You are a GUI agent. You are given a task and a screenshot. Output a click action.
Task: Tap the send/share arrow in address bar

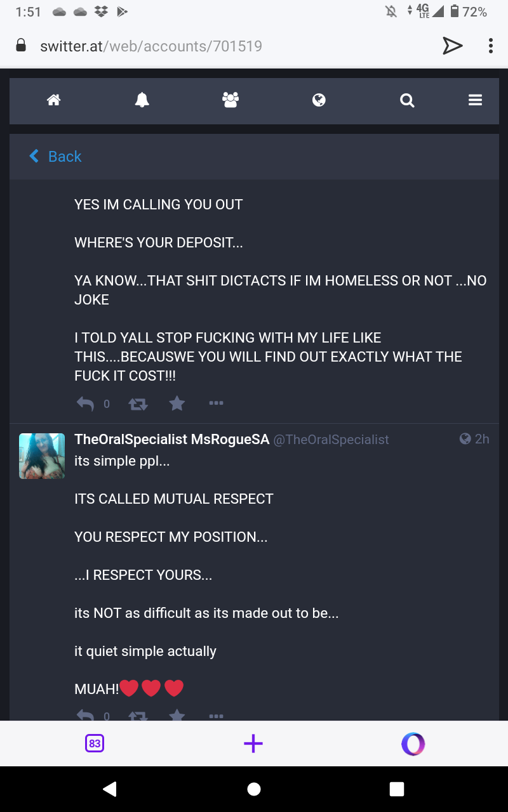pyautogui.click(x=452, y=46)
